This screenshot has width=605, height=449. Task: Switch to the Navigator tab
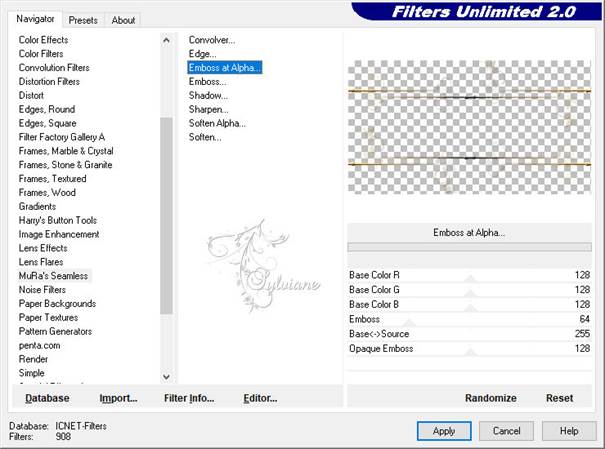(35, 19)
